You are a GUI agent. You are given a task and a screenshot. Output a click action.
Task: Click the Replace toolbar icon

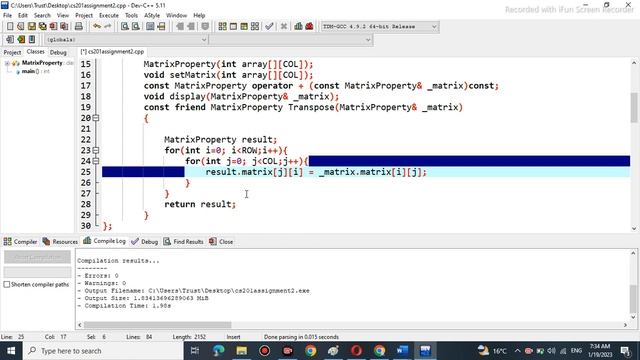(136, 27)
